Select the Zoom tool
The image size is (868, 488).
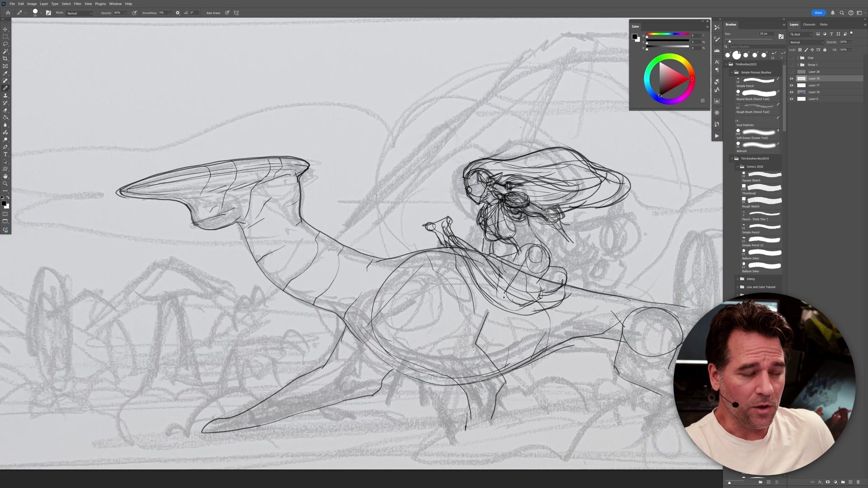tap(5, 183)
